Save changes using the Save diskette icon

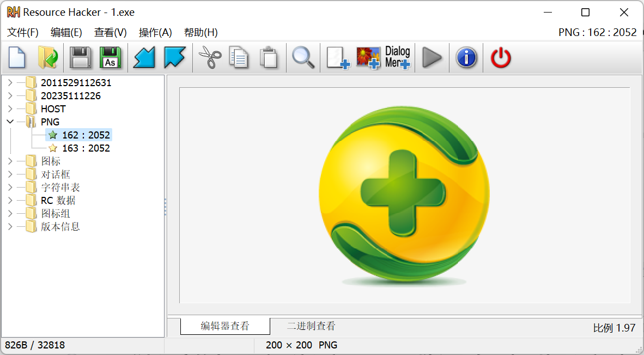coord(81,57)
